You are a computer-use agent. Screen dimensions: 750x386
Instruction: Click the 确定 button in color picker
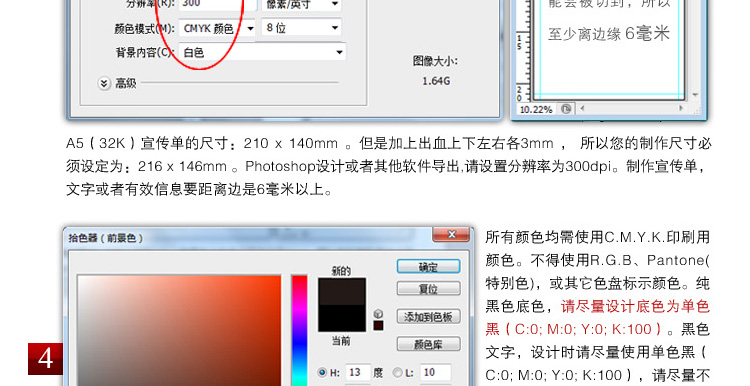[428, 267]
